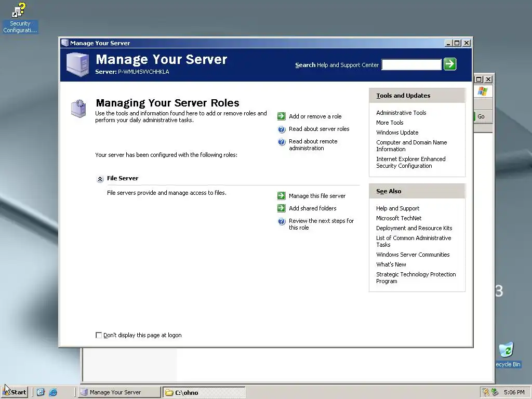Open What's New link
Image resolution: width=532 pixels, height=399 pixels.
[391, 264]
